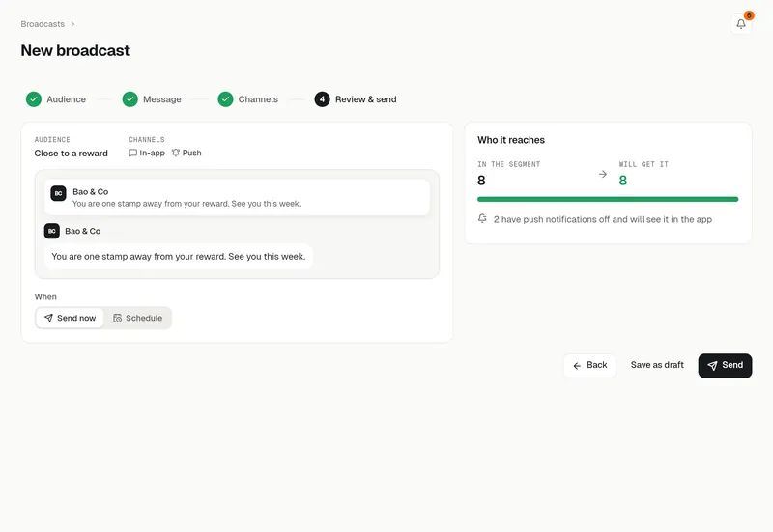Click the paper plane icon in Send button
This screenshot has width=773, height=532.
712,366
